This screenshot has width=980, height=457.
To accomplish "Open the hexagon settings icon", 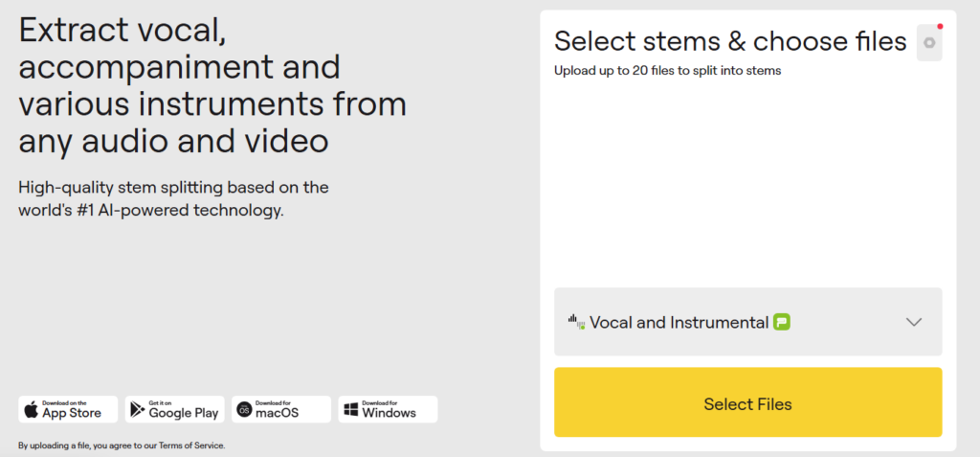I will pyautogui.click(x=929, y=42).
